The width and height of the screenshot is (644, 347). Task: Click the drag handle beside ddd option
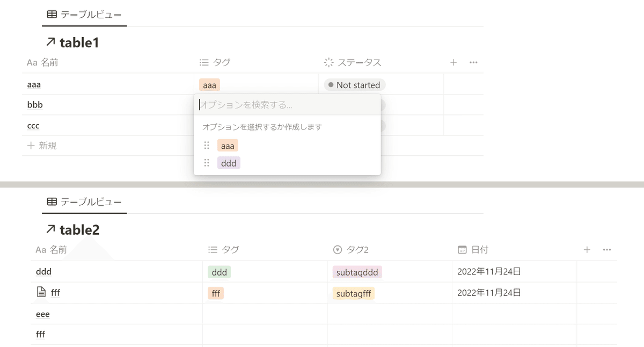tap(207, 163)
